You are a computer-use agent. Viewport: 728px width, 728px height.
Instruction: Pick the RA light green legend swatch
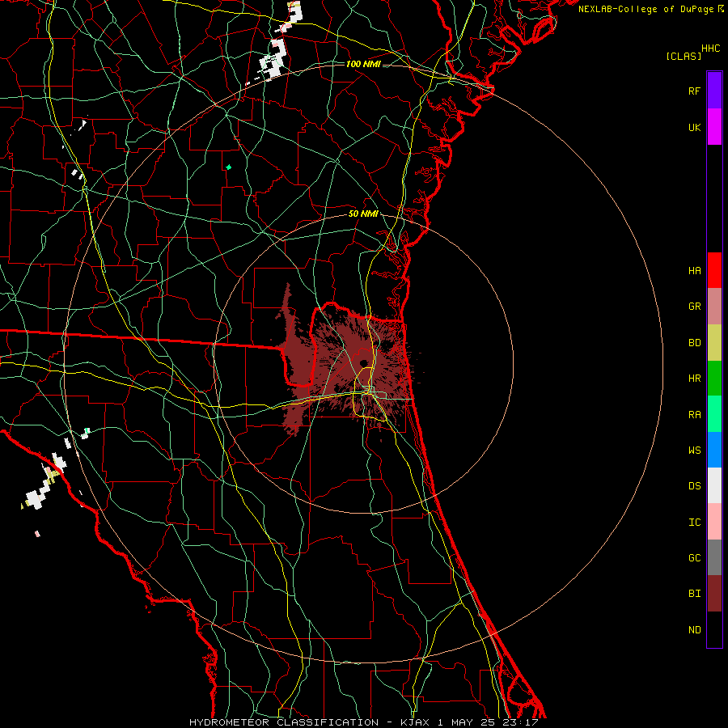point(714,414)
